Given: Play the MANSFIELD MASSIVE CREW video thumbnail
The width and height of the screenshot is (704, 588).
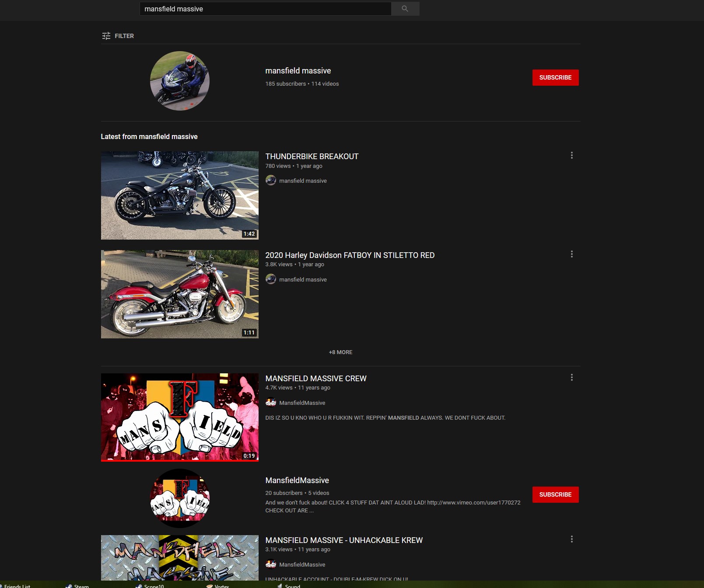Looking at the screenshot, I should point(180,417).
